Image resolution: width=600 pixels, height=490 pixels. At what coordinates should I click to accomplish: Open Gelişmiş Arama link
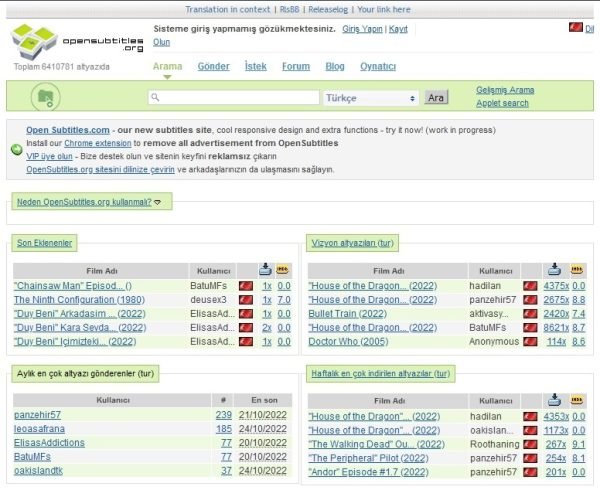pyautogui.click(x=505, y=90)
